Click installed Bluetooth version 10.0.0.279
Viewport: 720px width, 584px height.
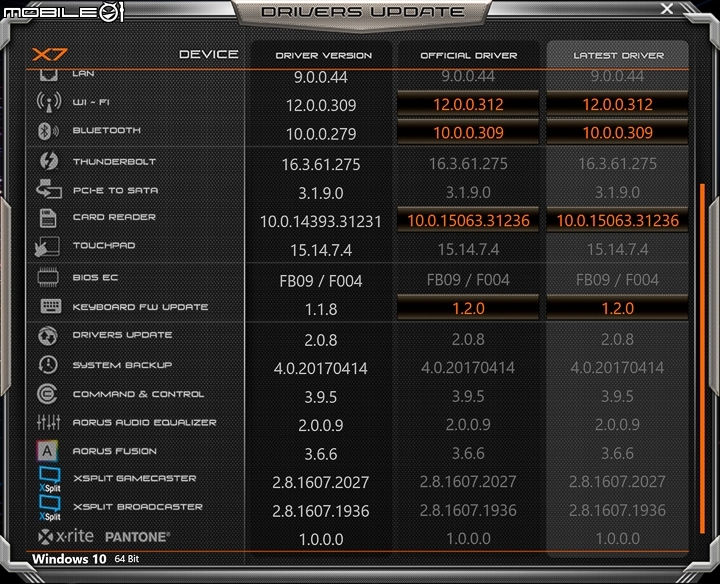[321, 134]
